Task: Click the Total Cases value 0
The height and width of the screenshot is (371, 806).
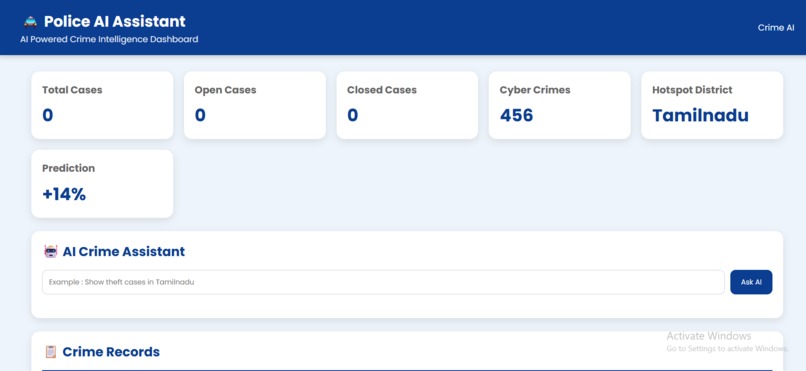Action: tap(47, 115)
